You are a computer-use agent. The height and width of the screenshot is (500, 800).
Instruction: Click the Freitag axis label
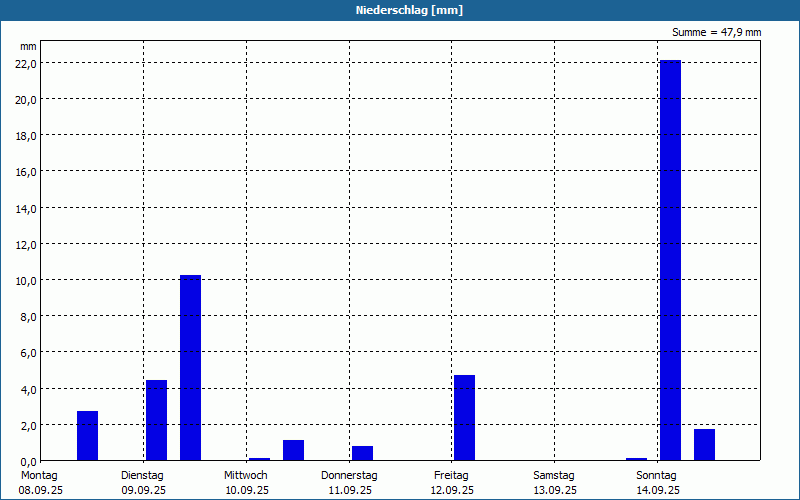[451, 475]
